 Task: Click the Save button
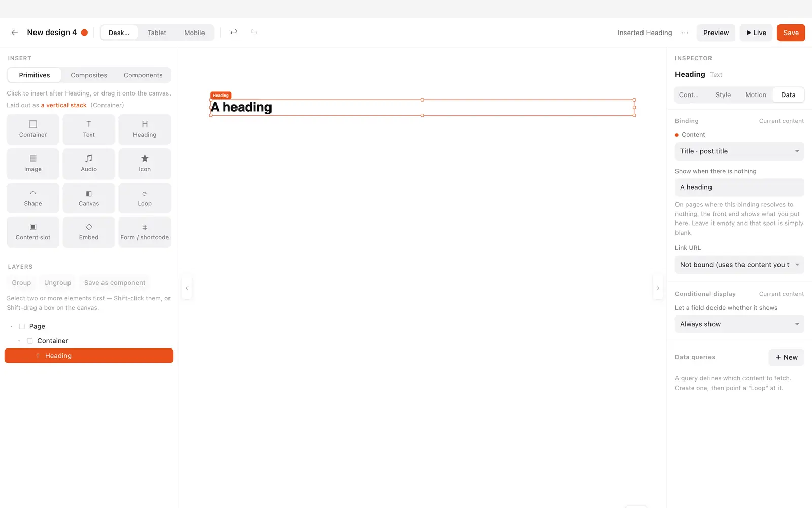pos(791,33)
